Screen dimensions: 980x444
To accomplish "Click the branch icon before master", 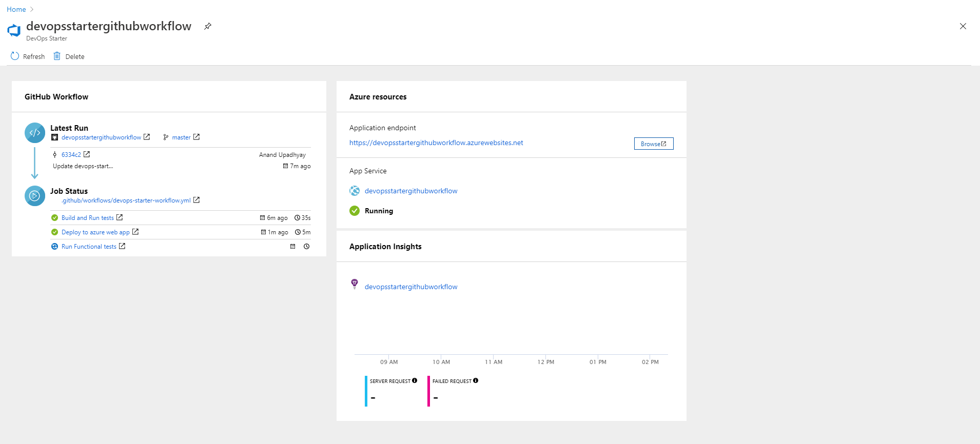I will [166, 137].
